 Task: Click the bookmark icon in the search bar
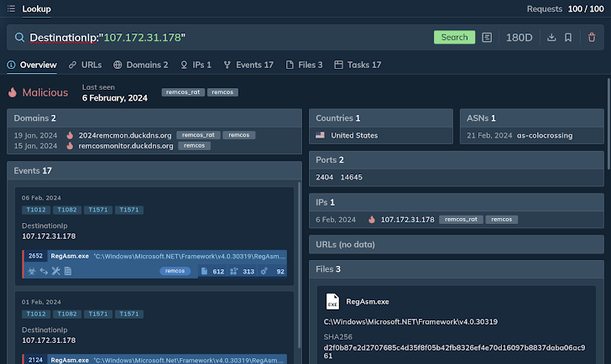click(x=568, y=38)
